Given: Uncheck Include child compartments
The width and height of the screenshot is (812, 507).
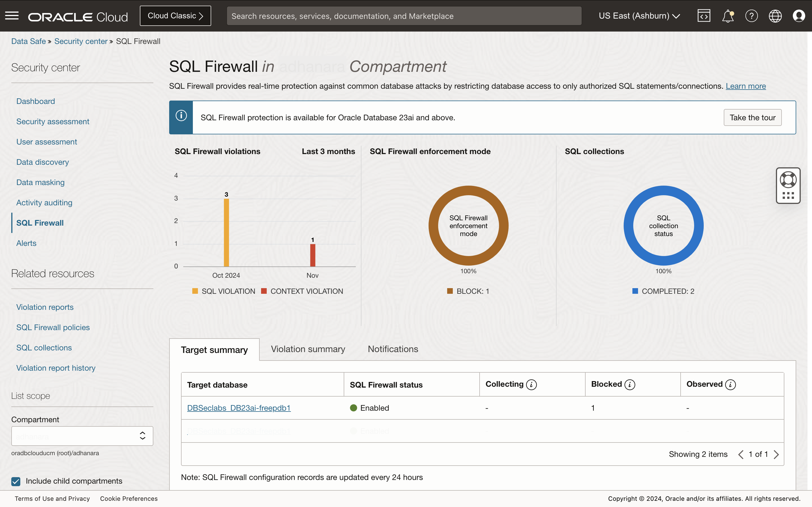Looking at the screenshot, I should tap(16, 481).
